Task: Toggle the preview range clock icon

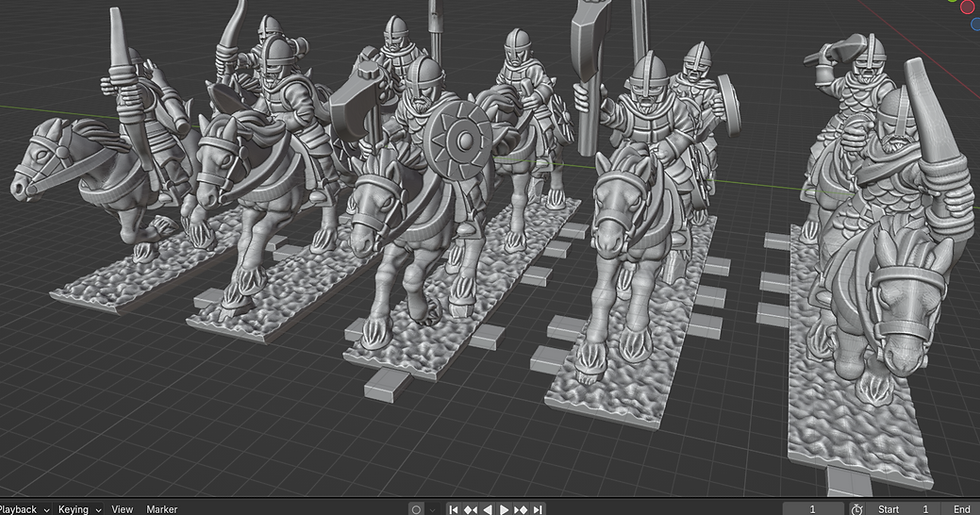Action: click(x=857, y=509)
